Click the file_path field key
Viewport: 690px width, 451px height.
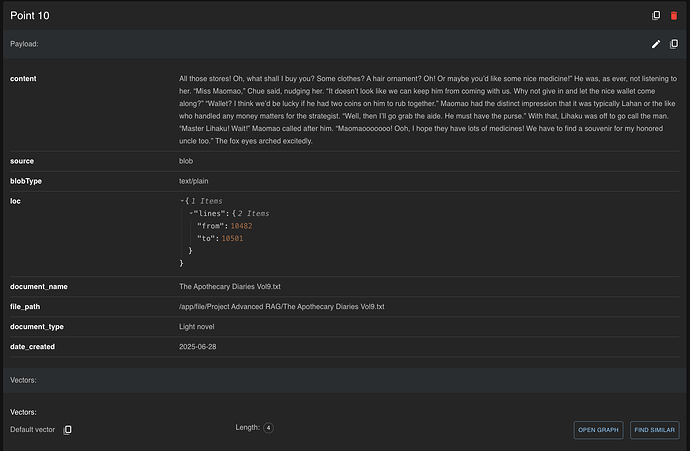pyautogui.click(x=25, y=307)
